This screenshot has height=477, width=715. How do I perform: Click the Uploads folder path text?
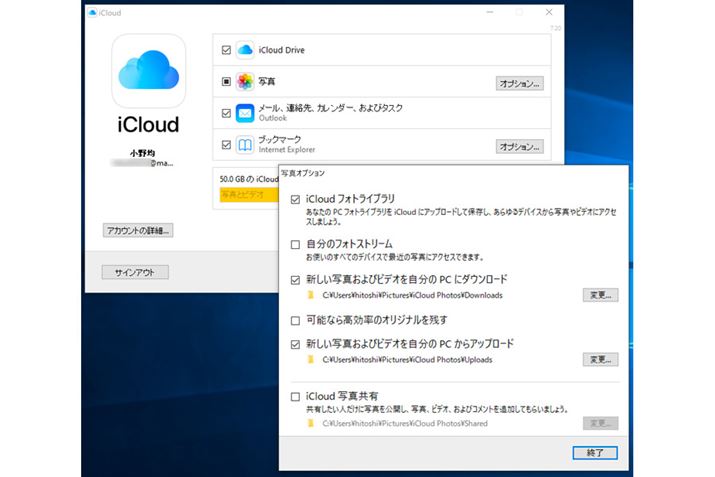(407, 359)
